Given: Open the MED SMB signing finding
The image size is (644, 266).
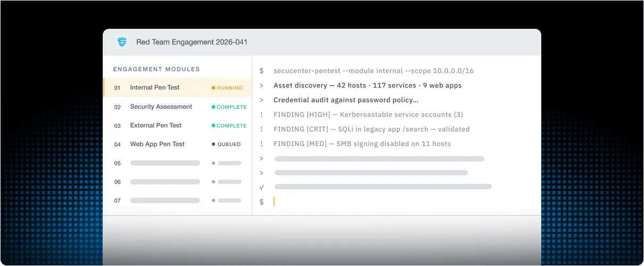Looking at the screenshot, I should pyautogui.click(x=362, y=144).
